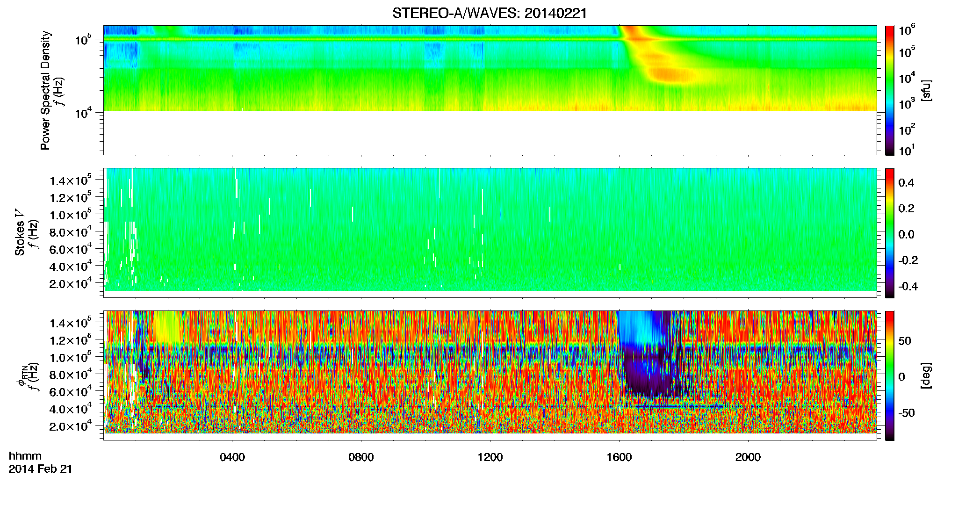Click the yellow patch near 0200 in phi RTN panel
The image size is (980, 505).
click(166, 326)
